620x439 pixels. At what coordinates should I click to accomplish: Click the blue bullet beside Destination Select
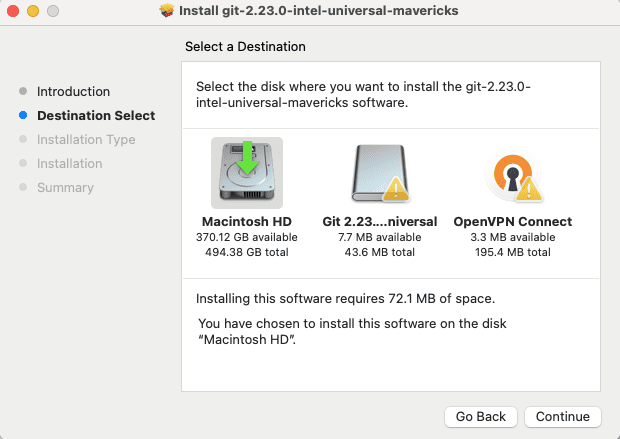pyautogui.click(x=23, y=116)
